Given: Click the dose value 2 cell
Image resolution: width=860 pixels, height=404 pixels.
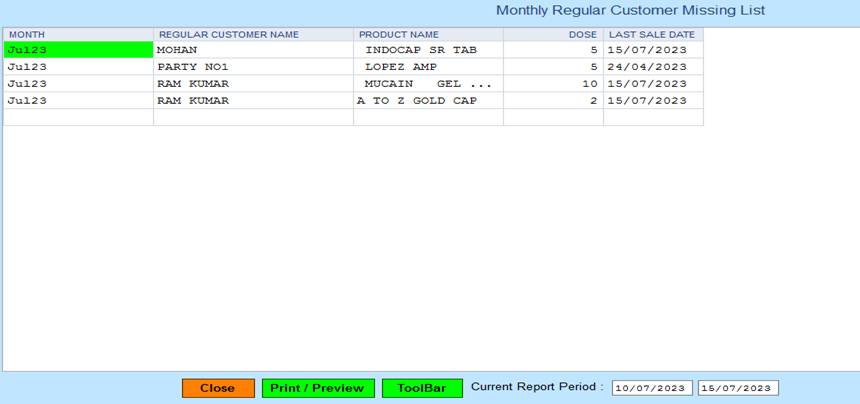Looking at the screenshot, I should coord(553,100).
